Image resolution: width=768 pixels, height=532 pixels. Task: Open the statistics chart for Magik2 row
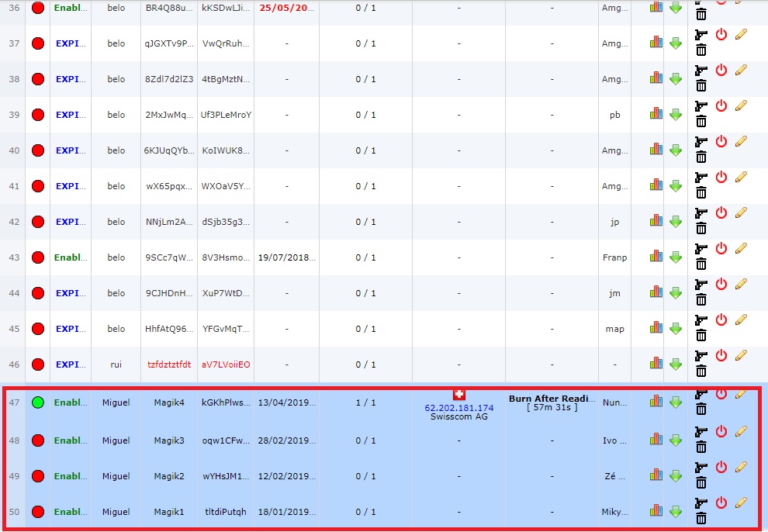pyautogui.click(x=656, y=475)
